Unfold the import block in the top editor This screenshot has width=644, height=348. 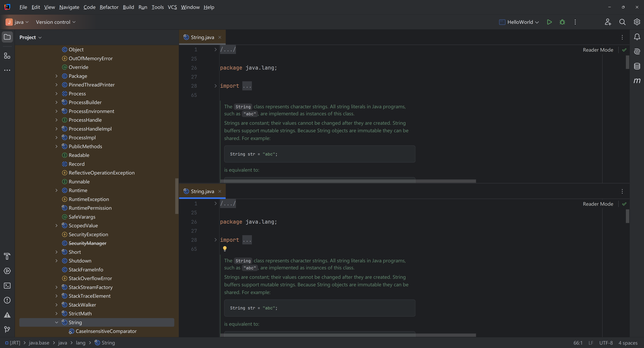click(x=215, y=86)
